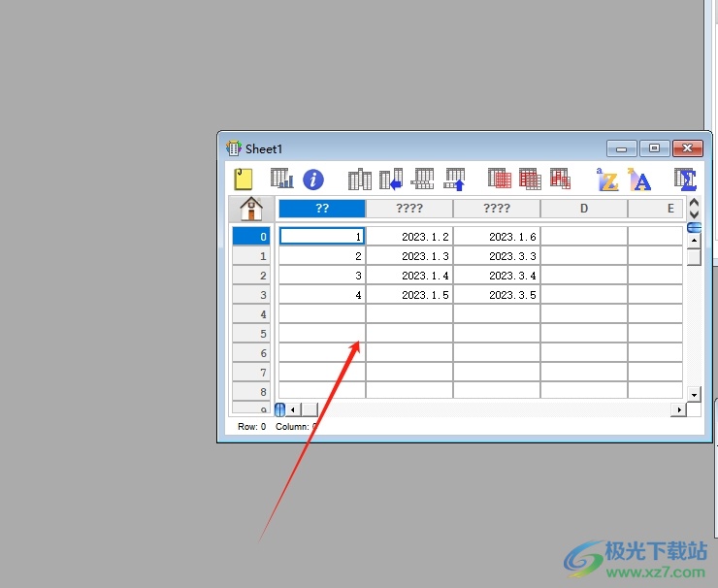
Task: Select row header 3
Action: pos(251,295)
